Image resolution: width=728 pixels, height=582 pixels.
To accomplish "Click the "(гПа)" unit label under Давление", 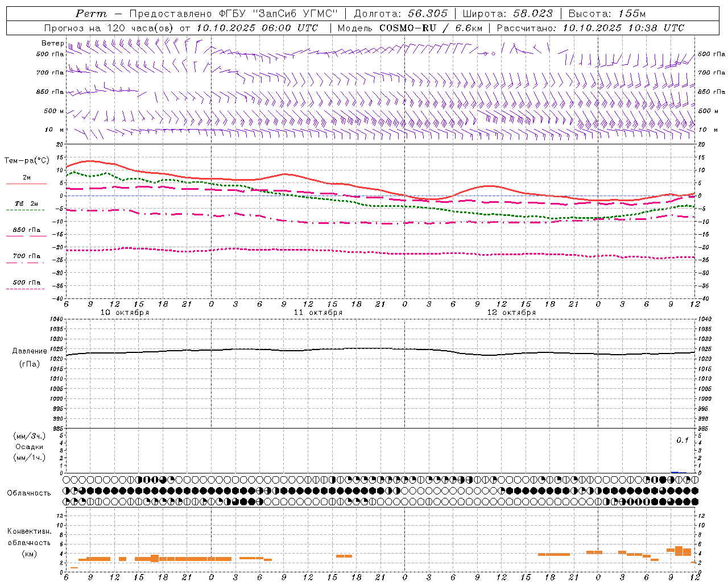I will tap(30, 364).
